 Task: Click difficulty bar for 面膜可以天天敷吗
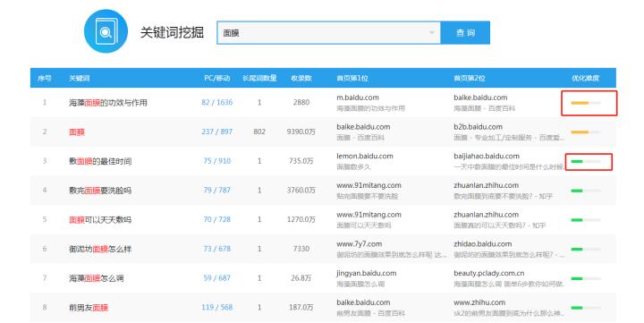pyautogui.click(x=586, y=220)
